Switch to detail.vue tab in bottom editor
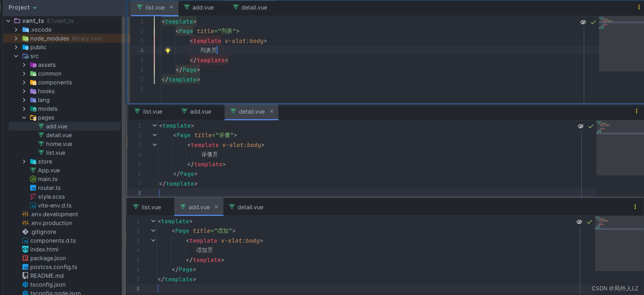Image resolution: width=644 pixels, height=295 pixels. pos(246,207)
